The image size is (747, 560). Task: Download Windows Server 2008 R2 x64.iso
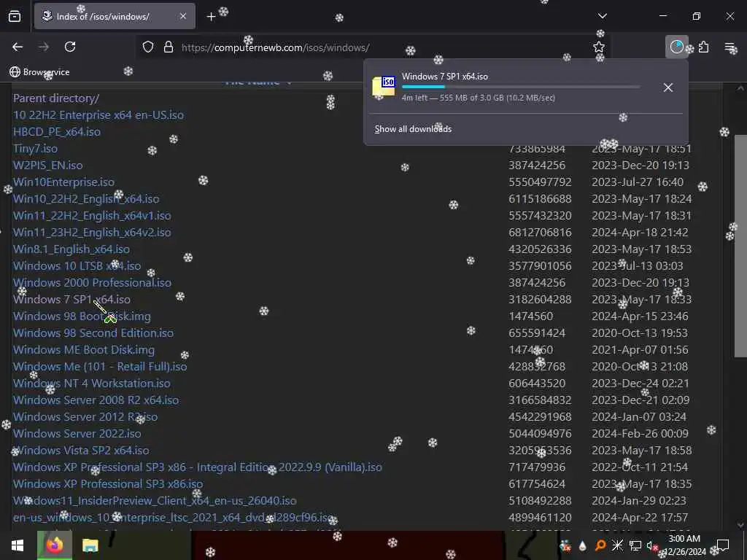tap(96, 400)
